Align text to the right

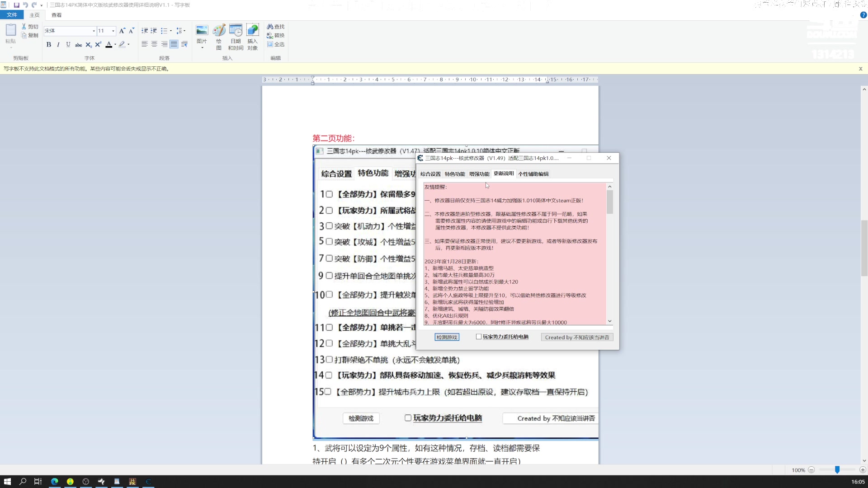(x=164, y=44)
